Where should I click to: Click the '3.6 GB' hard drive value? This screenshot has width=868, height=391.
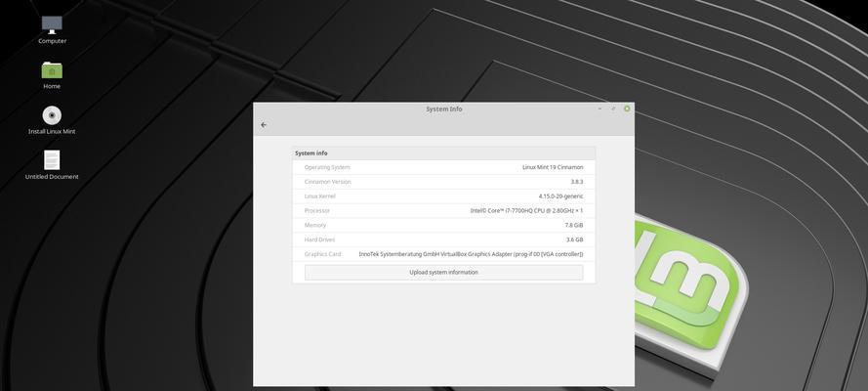click(x=575, y=239)
